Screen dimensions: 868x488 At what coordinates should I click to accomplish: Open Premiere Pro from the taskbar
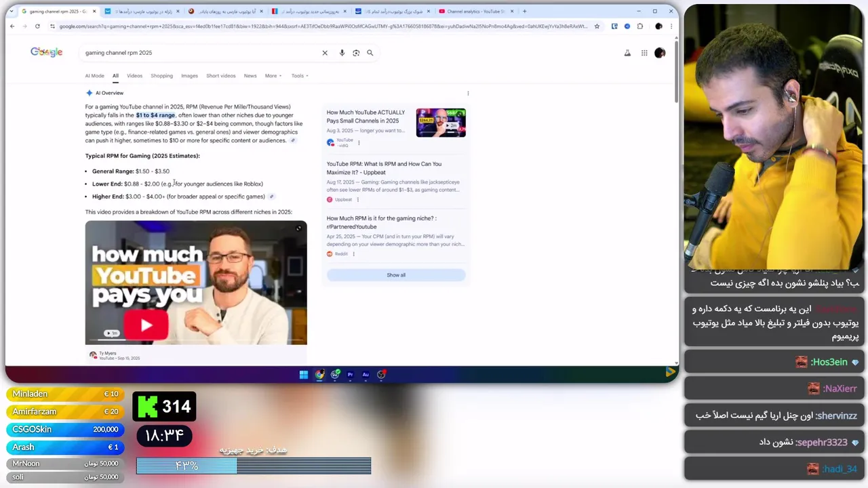click(x=351, y=374)
